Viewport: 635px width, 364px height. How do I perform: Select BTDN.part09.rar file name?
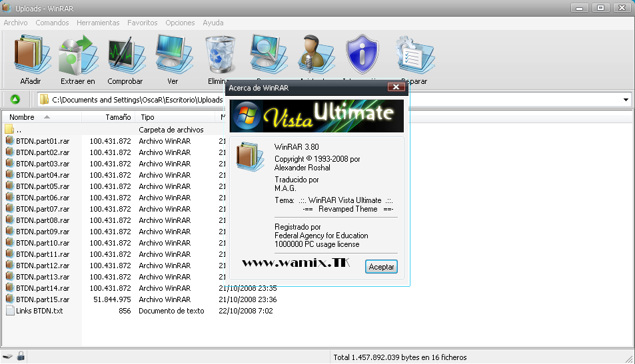click(43, 232)
